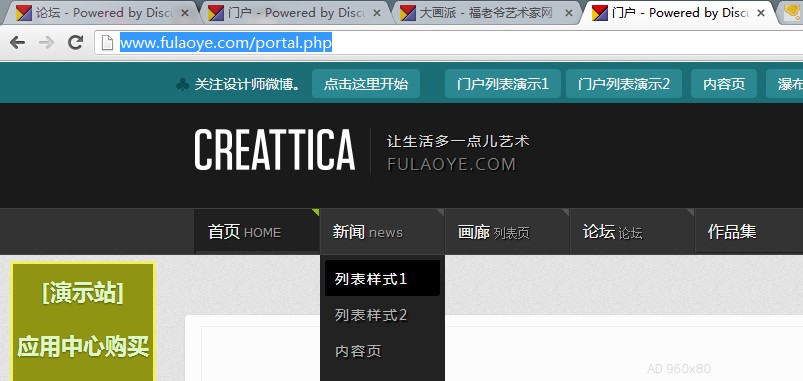Click the browser Forward arrow

tap(46, 43)
